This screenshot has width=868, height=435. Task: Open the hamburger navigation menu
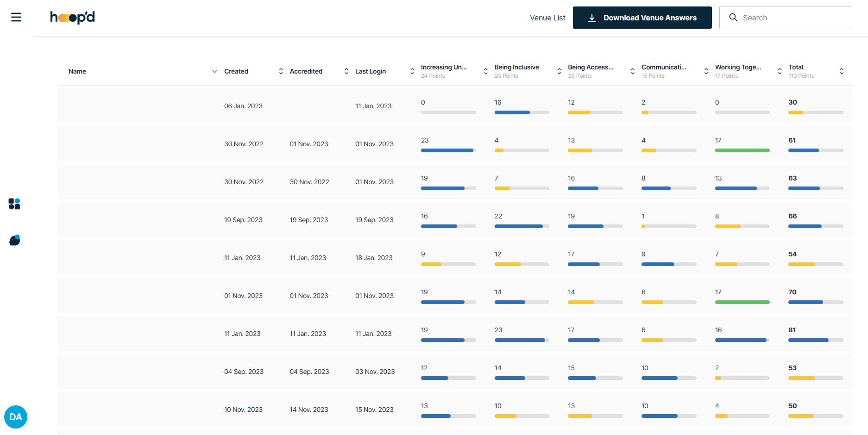click(16, 18)
